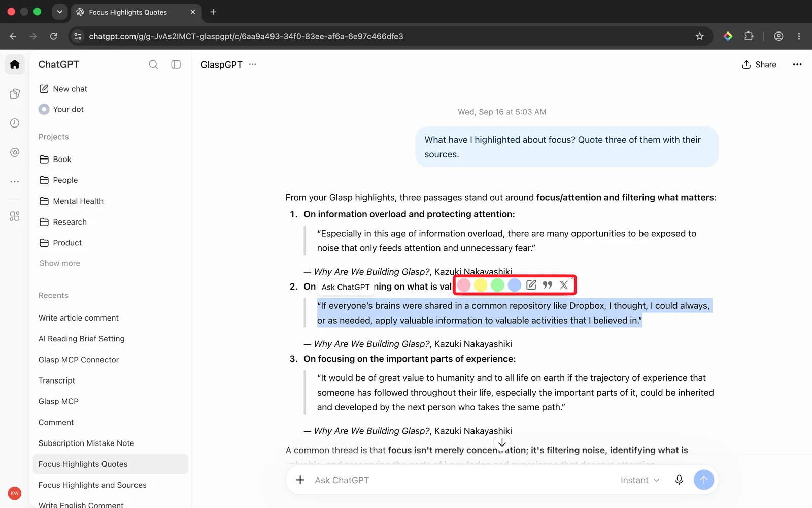This screenshot has height=508, width=812.
Task: Open the Instant model dropdown
Action: 640,480
